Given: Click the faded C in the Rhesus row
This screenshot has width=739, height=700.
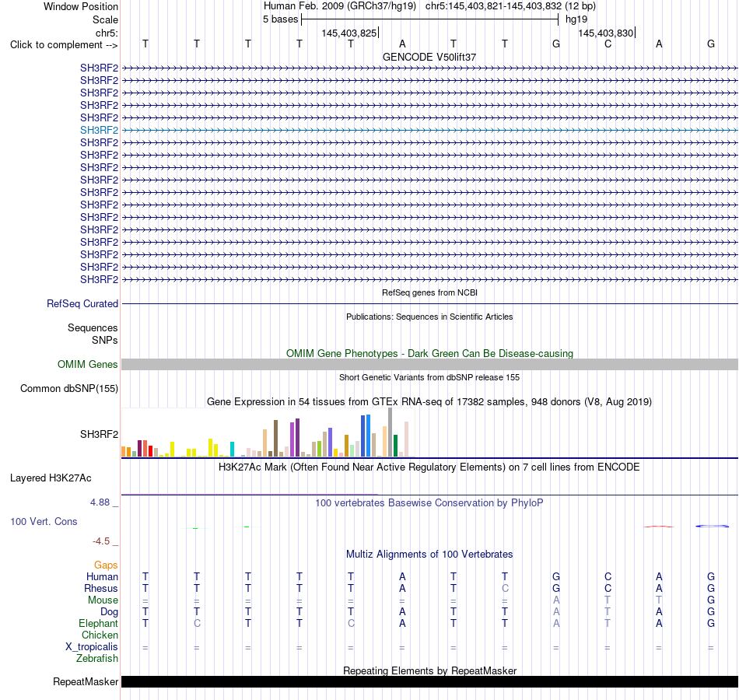Looking at the screenshot, I should point(505,588).
